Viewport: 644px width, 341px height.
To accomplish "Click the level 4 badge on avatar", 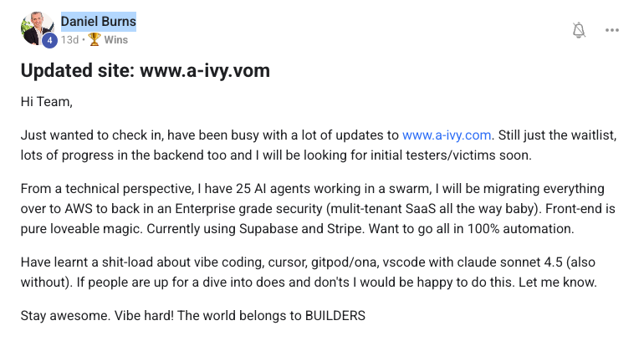I will click(x=49, y=39).
